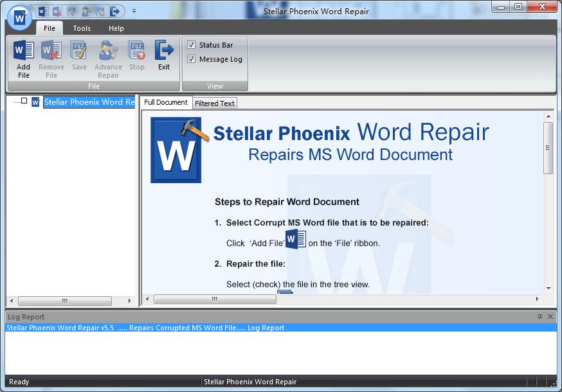Viewport: 562px width, 392px height.
Task: Click the Word file icon in tree view
Action: coord(35,102)
